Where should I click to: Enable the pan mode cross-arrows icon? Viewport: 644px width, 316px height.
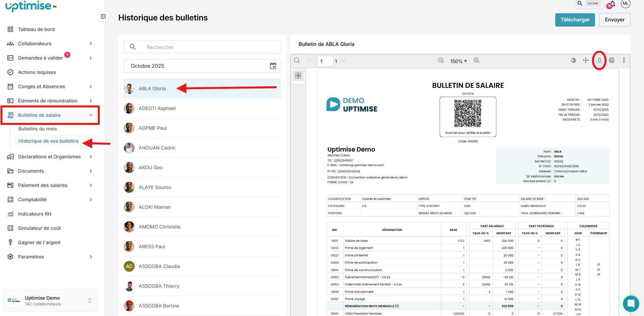point(586,60)
